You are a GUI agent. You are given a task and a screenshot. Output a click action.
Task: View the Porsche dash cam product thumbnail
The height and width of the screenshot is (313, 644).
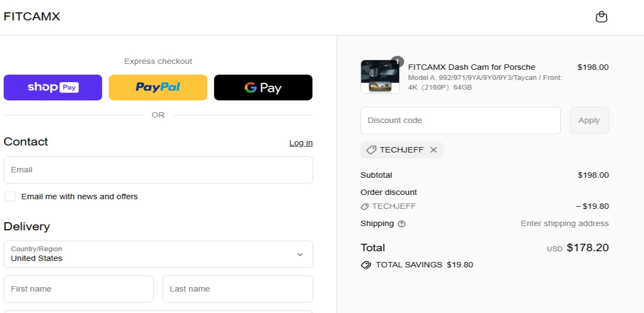(380, 76)
